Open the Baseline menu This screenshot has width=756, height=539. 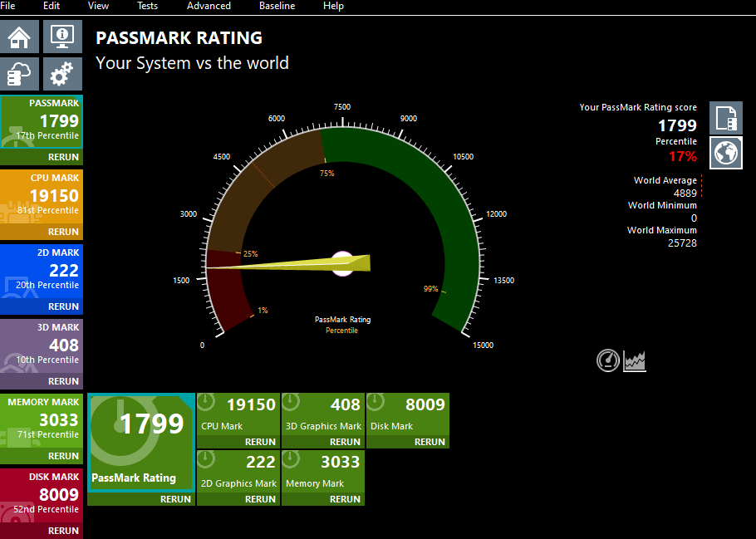(277, 6)
